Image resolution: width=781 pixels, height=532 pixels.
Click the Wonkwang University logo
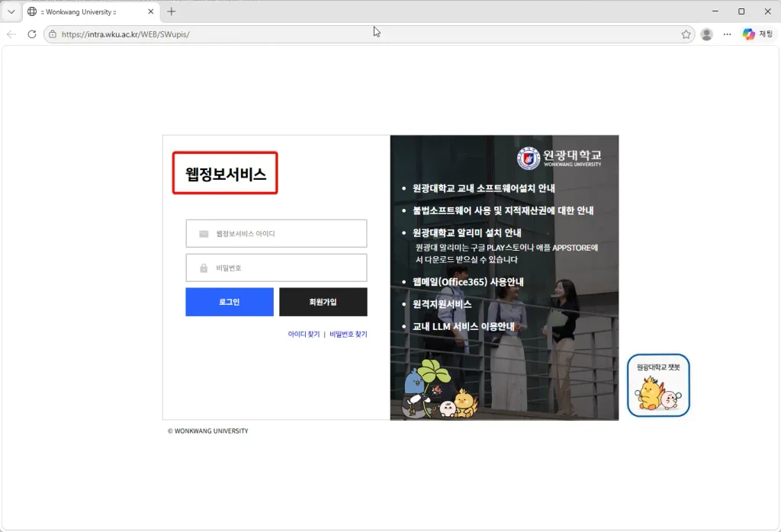(x=559, y=159)
